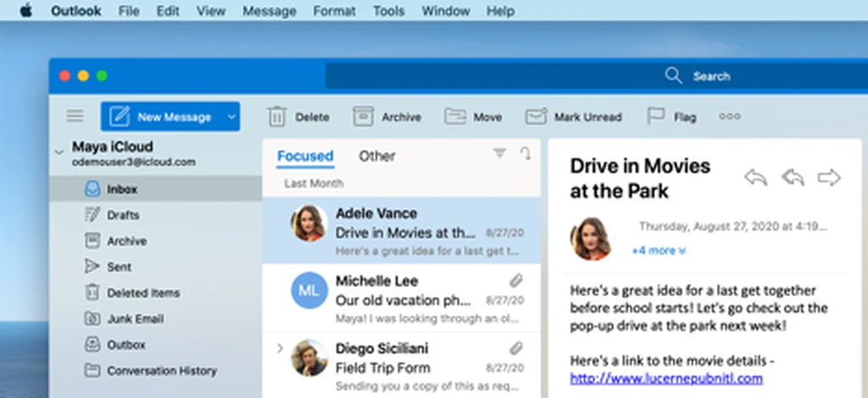Select Diego Siciliani's Field Trip Form
Image resolution: width=868 pixels, height=398 pixels.
pyautogui.click(x=401, y=366)
